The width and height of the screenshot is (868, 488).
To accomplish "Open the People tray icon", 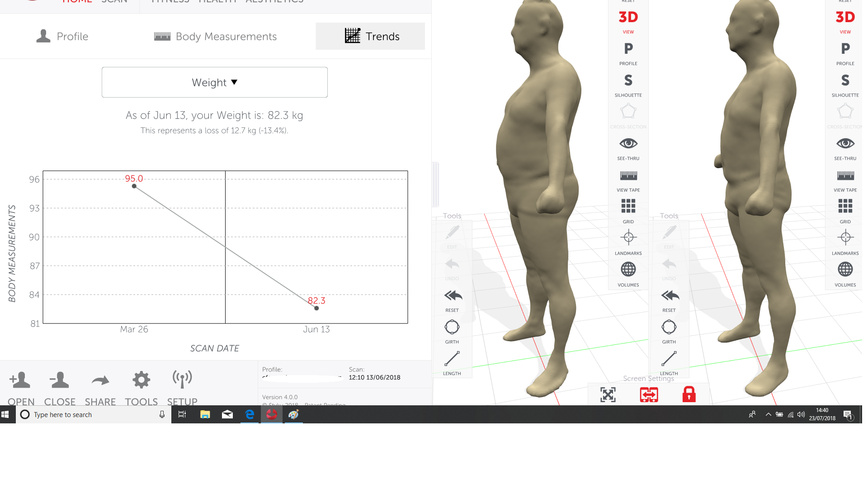I will point(752,414).
